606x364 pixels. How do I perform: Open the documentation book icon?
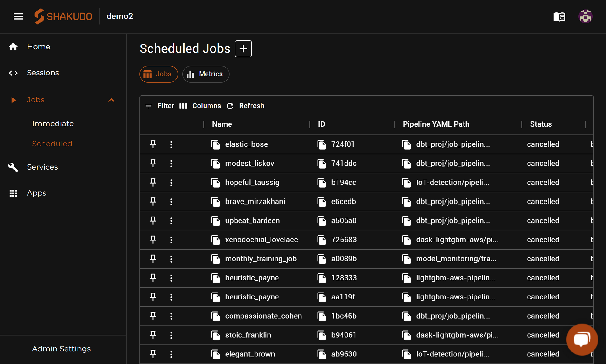559,17
